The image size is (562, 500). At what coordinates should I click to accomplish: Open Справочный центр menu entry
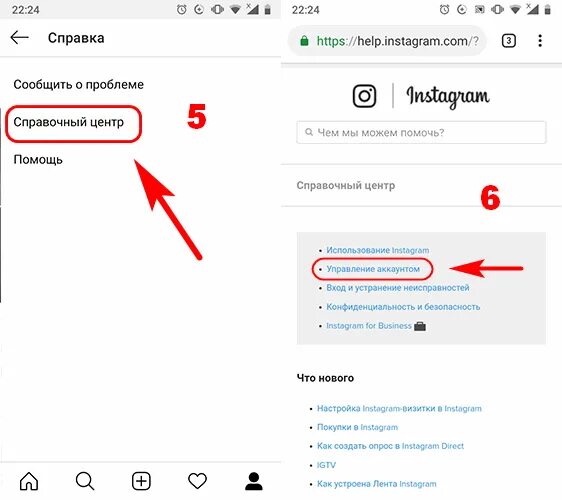tap(68, 122)
